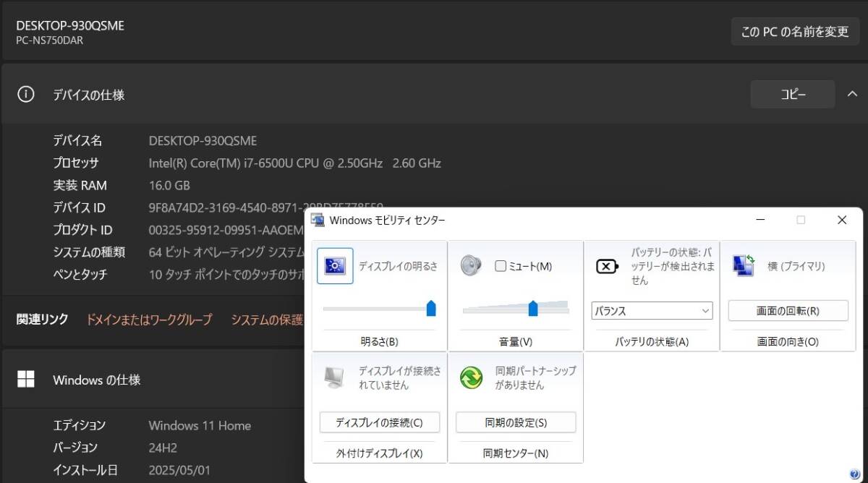Image resolution: width=868 pixels, height=483 pixels.
Task: Click the 外付けディスプレイ(X) label
Action: 379,453
